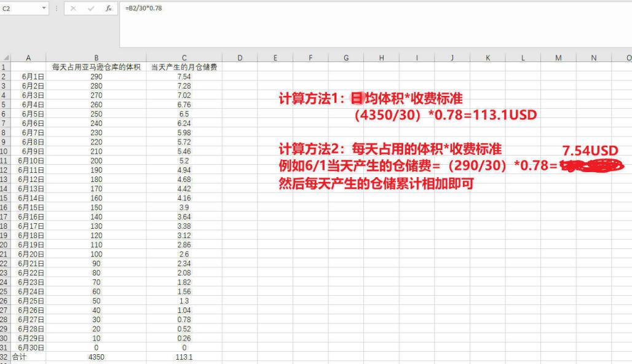632x364 pixels.
Task: Click into the formula bar text =B2/30*0.78
Action: [144, 8]
